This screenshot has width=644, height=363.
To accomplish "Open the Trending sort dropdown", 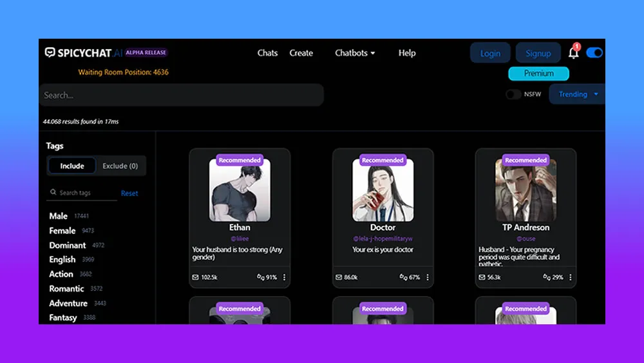I will (x=577, y=94).
